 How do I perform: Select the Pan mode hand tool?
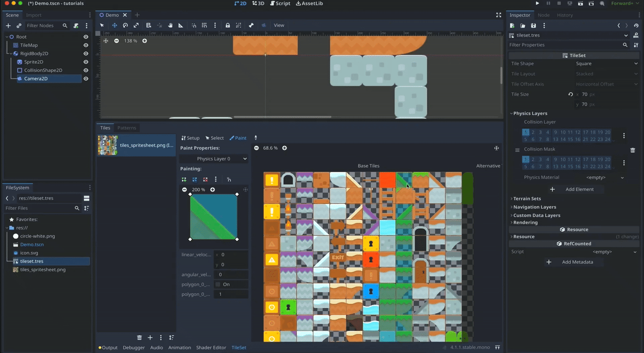[x=170, y=25]
